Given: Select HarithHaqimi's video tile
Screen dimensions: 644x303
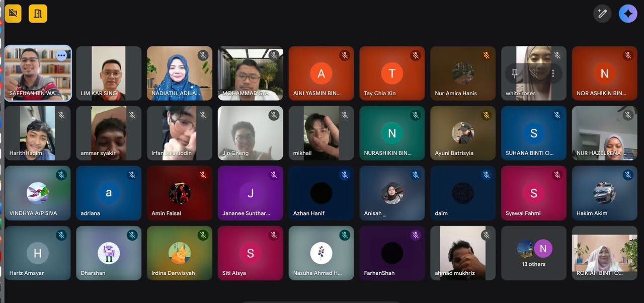Looking at the screenshot, I should 38,132.
